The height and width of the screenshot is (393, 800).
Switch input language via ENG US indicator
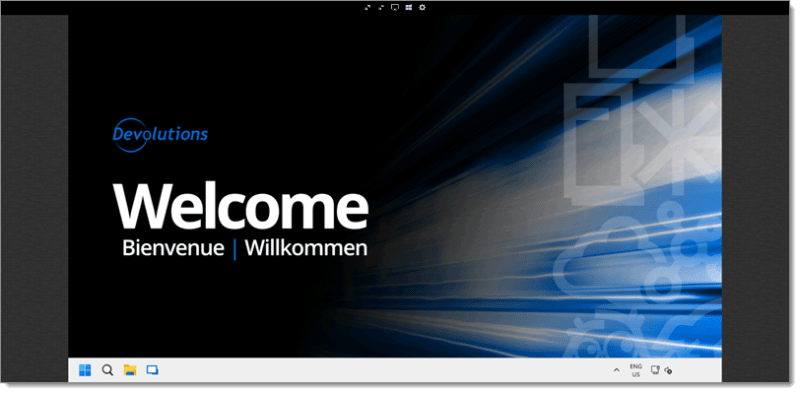635,371
